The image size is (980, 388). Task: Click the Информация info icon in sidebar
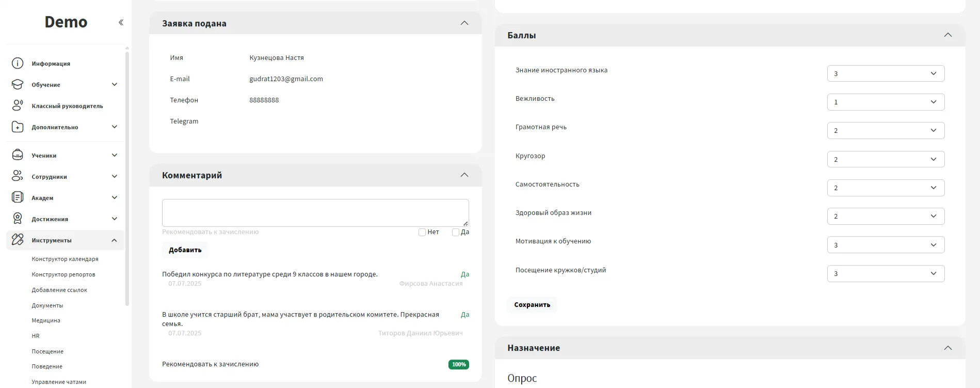18,64
